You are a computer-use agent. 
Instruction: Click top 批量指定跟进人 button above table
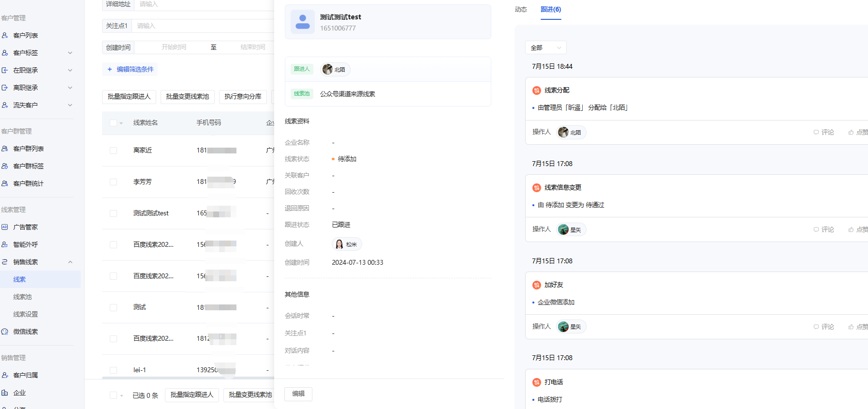(129, 97)
